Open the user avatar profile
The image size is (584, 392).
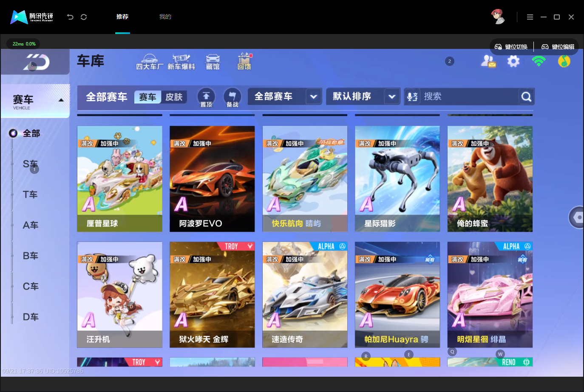pos(498,17)
